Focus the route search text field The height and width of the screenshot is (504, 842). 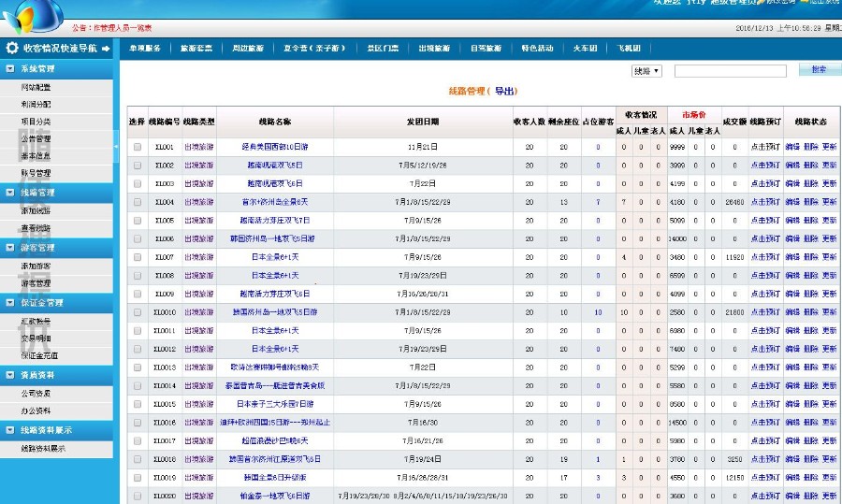tap(731, 71)
